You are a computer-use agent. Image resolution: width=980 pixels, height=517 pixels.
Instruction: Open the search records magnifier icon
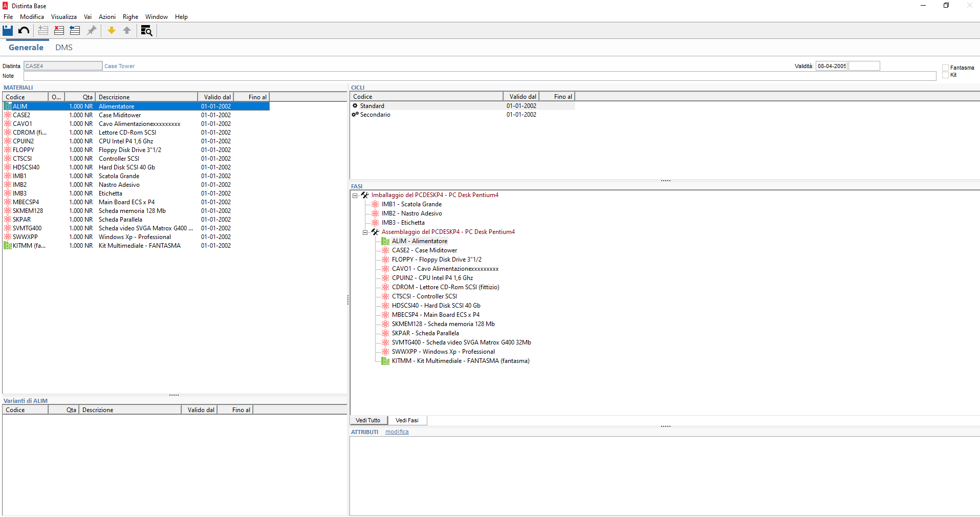(146, 31)
